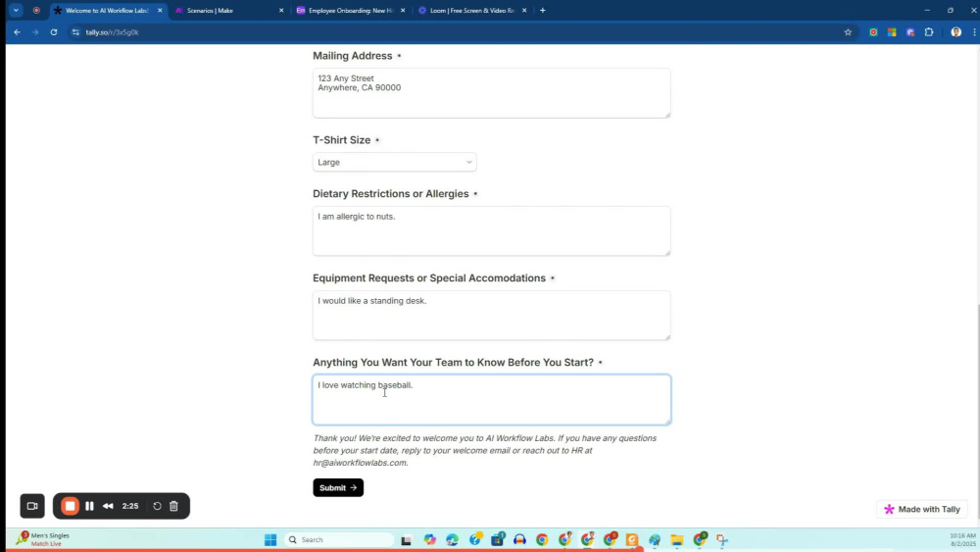Go forward in browser history
This screenshot has height=552, width=980.
pyautogui.click(x=35, y=32)
